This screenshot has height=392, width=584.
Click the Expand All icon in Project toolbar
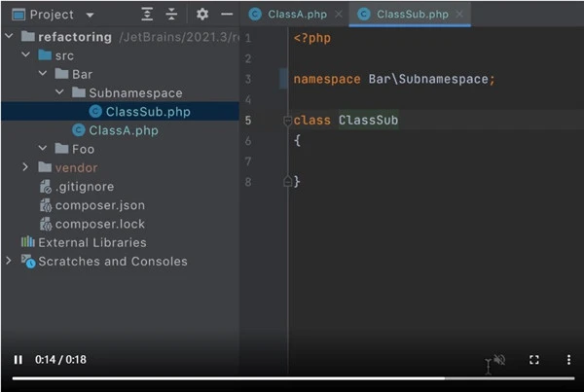[148, 15]
